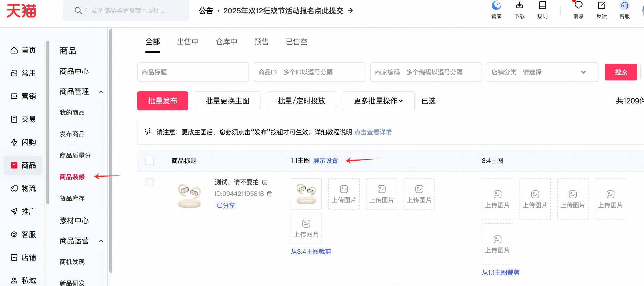
Task: Open 我的商品 menu item
Action: pyautogui.click(x=72, y=113)
